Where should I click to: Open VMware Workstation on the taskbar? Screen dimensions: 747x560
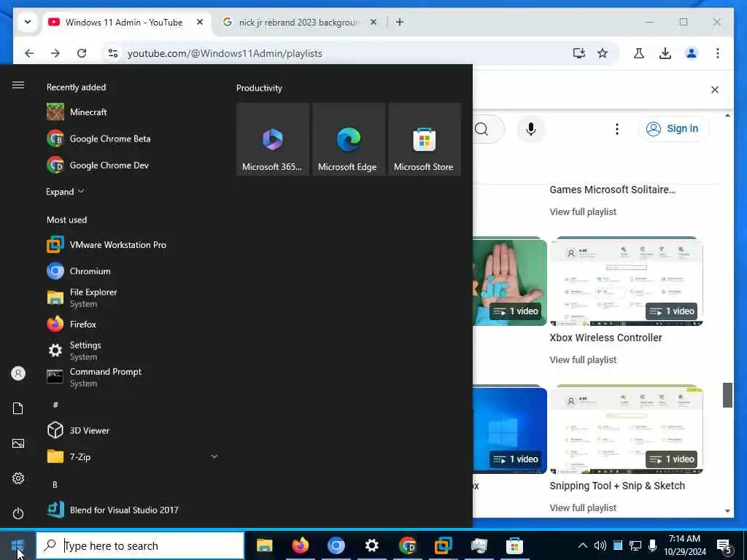[x=443, y=545]
